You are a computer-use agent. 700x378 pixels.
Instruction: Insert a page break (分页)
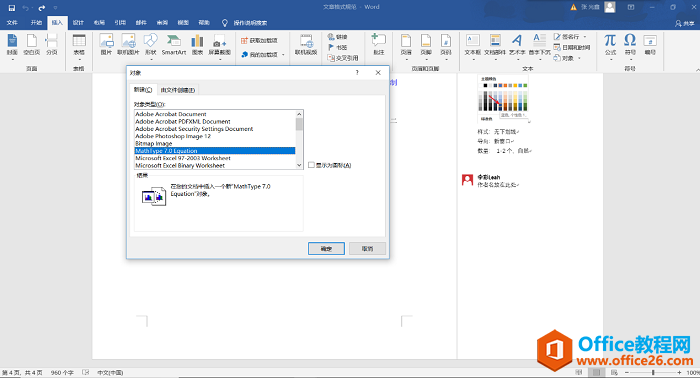[x=52, y=44]
